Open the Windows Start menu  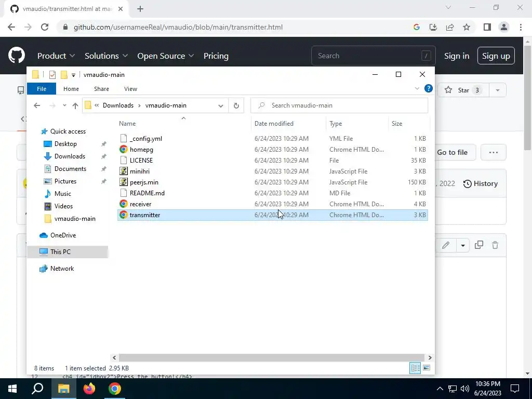[12, 389]
